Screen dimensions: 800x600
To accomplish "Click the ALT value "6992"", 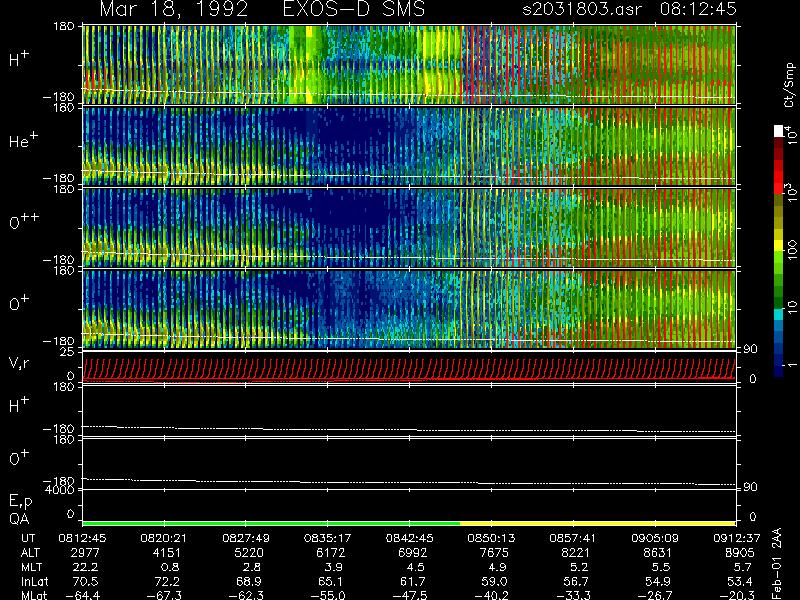I will 412,553.
